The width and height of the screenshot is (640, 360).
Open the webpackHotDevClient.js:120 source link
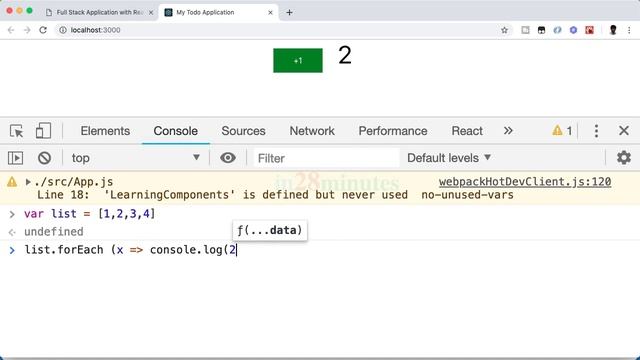(x=525, y=182)
